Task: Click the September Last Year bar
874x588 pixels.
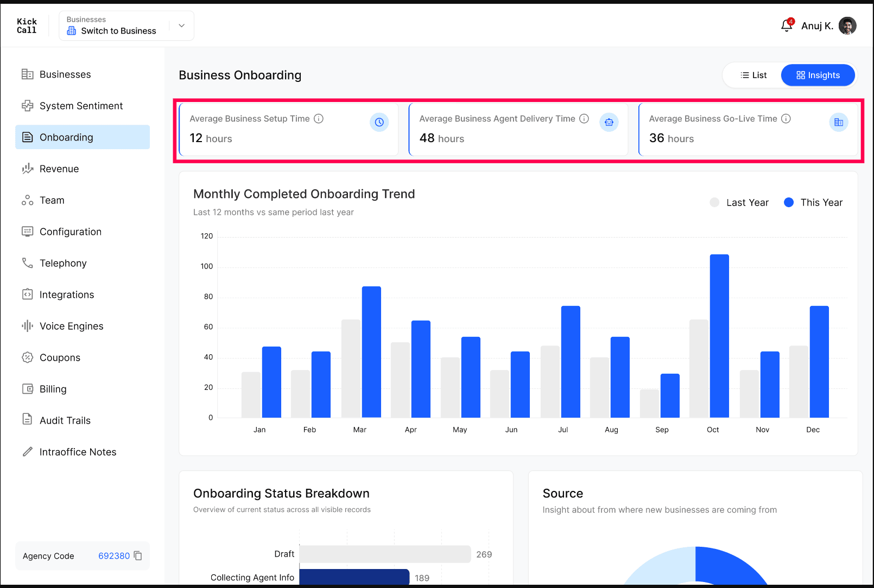Action: pos(649,404)
